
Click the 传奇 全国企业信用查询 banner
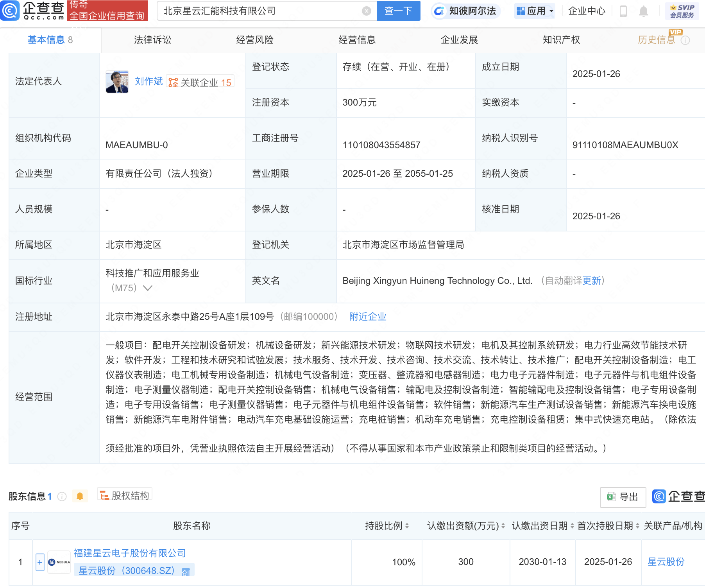[107, 11]
